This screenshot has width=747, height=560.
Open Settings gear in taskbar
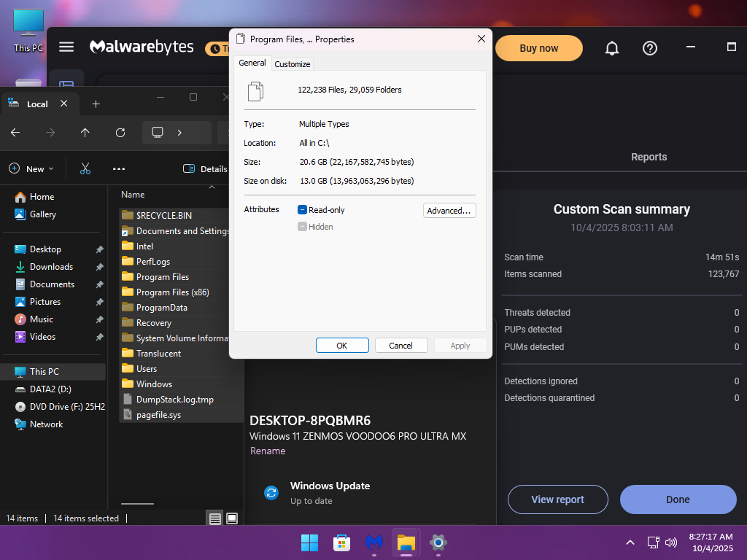point(438,542)
